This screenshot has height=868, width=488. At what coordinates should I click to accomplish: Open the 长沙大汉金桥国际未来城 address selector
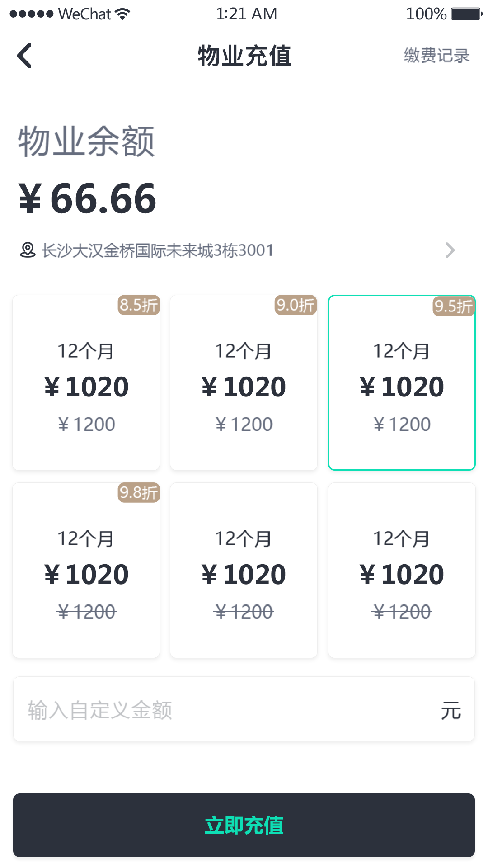coord(157,250)
